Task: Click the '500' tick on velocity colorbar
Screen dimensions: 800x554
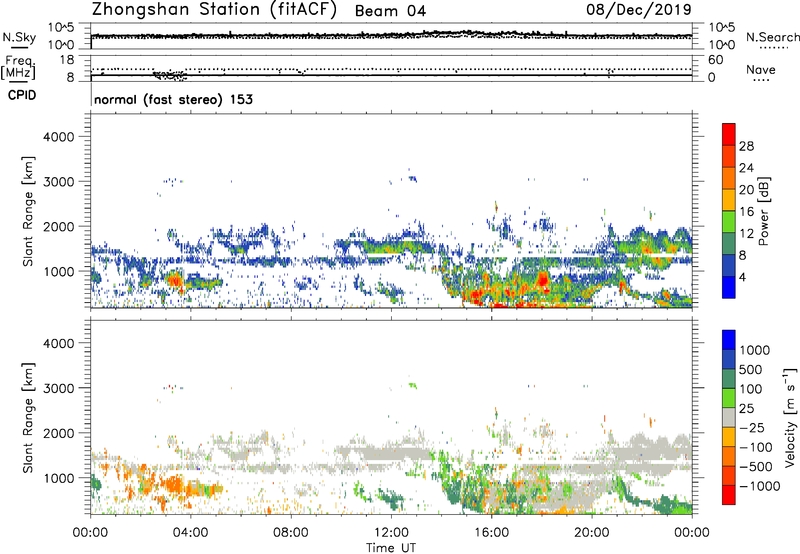Action: point(751,369)
